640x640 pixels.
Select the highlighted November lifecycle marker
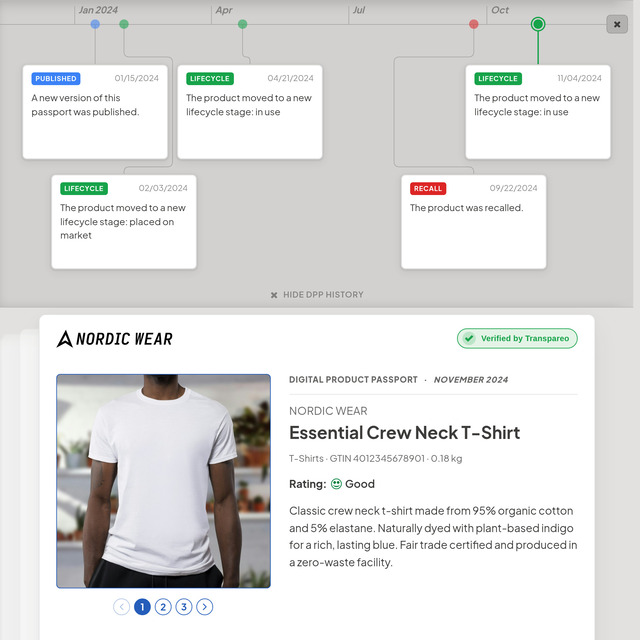tap(538, 24)
